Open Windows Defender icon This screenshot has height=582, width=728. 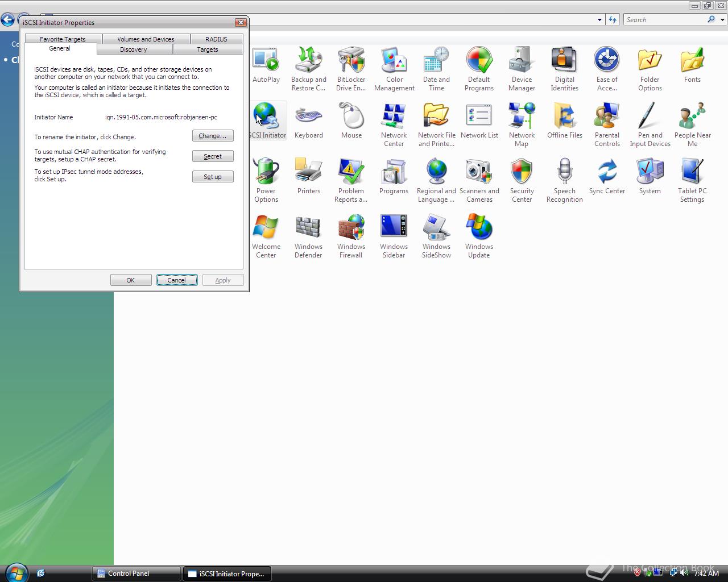(309, 236)
